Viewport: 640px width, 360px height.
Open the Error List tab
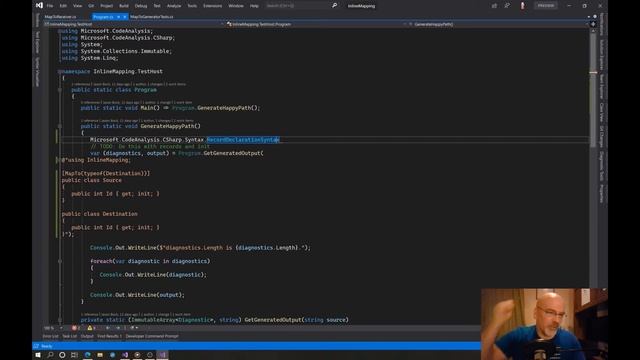[51, 336]
